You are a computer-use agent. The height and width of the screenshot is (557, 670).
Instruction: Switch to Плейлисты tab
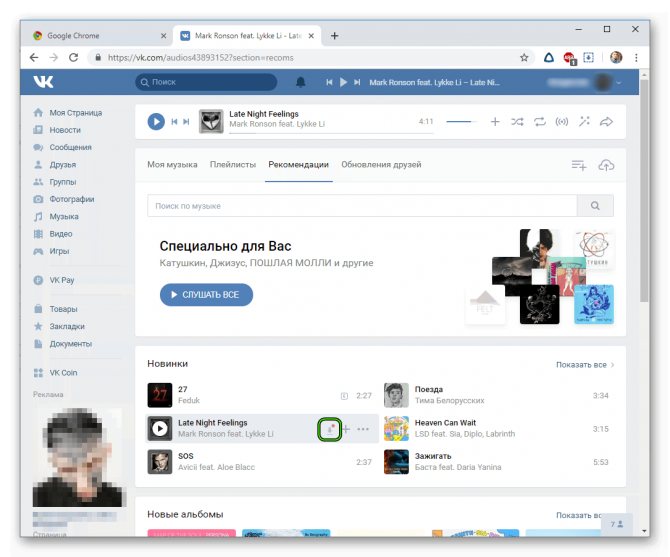(233, 164)
